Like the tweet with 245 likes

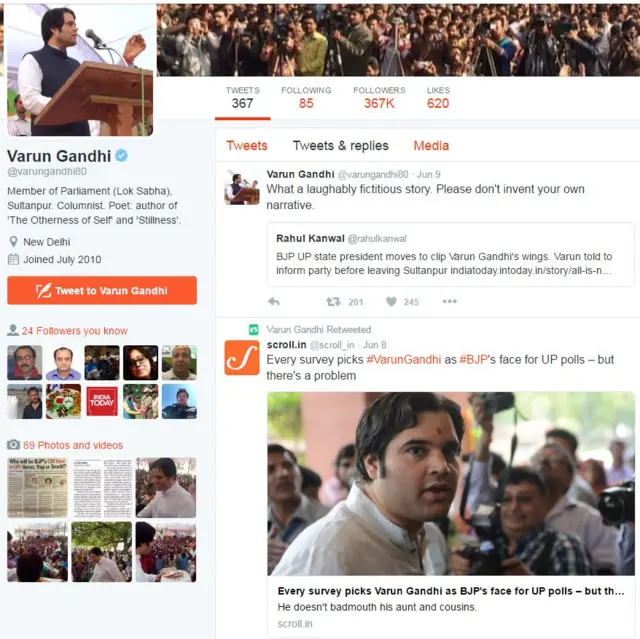click(x=391, y=302)
